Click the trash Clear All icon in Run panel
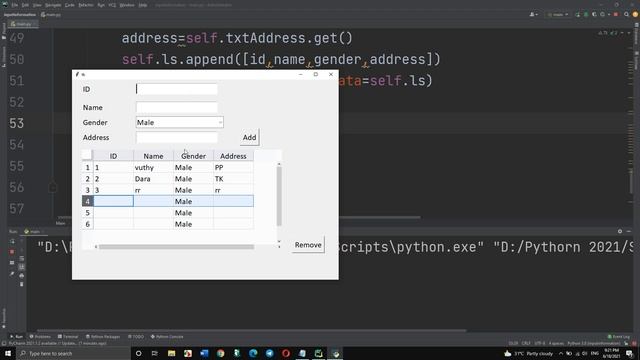Viewport: 640px width, 360px height. coord(22,284)
